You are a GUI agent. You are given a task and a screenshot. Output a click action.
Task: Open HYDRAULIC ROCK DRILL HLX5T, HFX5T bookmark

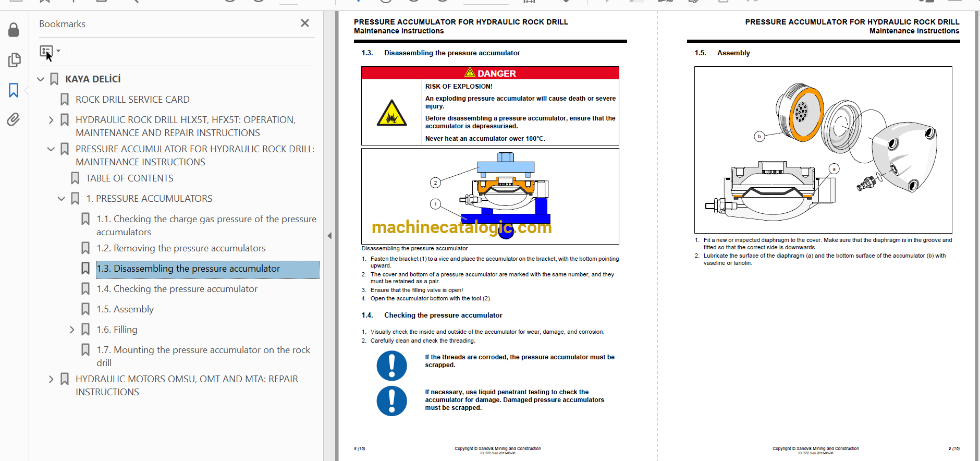point(185,126)
